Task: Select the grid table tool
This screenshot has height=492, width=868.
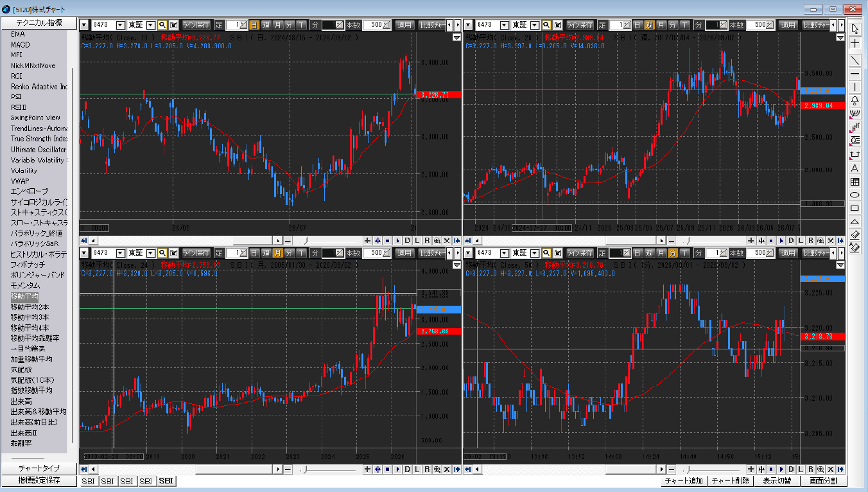Action: pyautogui.click(x=855, y=181)
